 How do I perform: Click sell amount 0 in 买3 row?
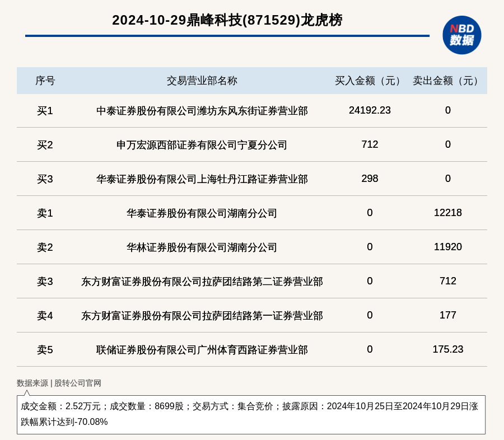click(448, 179)
